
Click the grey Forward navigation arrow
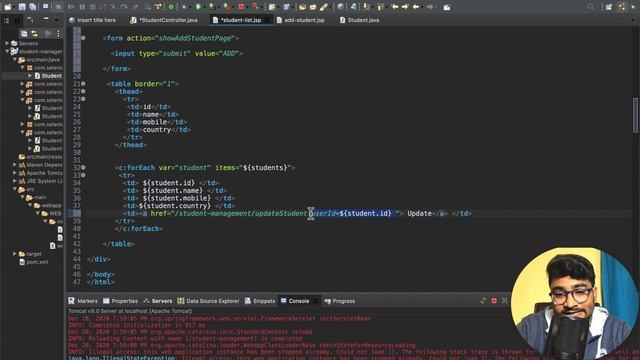pos(430,7)
